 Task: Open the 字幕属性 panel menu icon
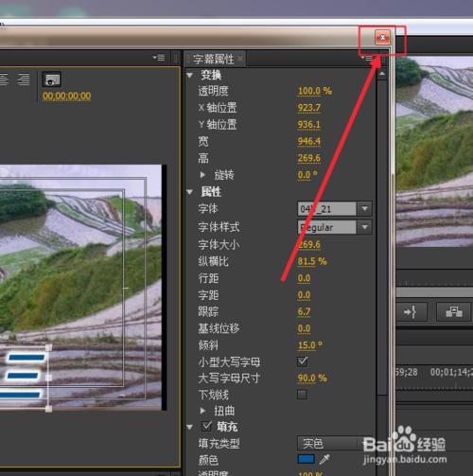367,59
